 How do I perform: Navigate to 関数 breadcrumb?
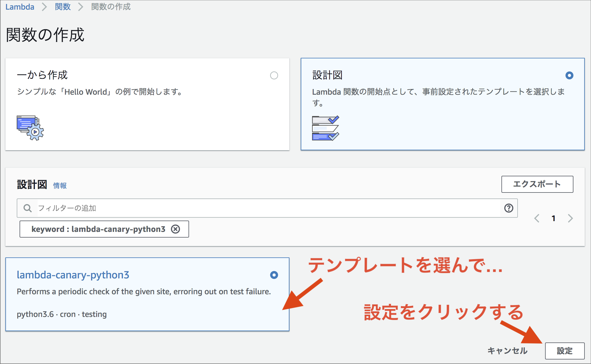[63, 7]
